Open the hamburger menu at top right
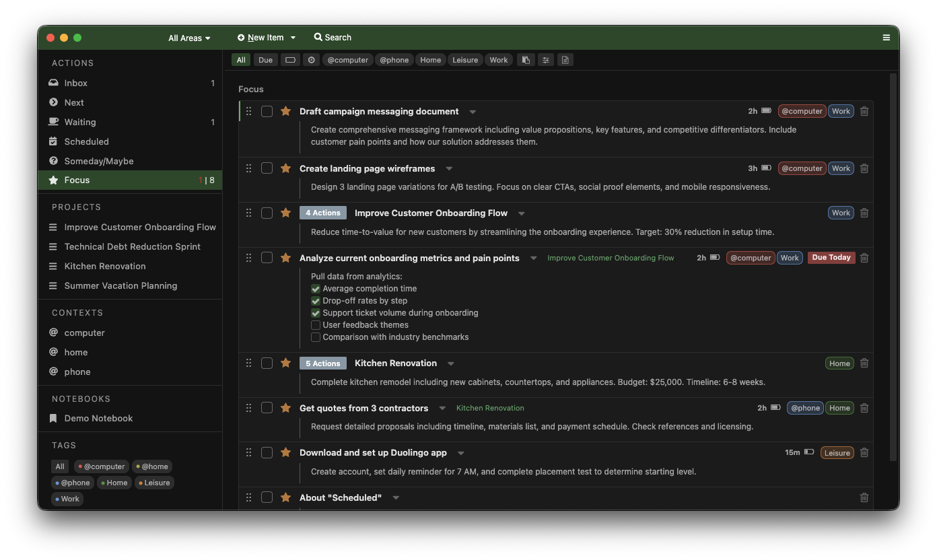937x560 pixels. coord(887,38)
